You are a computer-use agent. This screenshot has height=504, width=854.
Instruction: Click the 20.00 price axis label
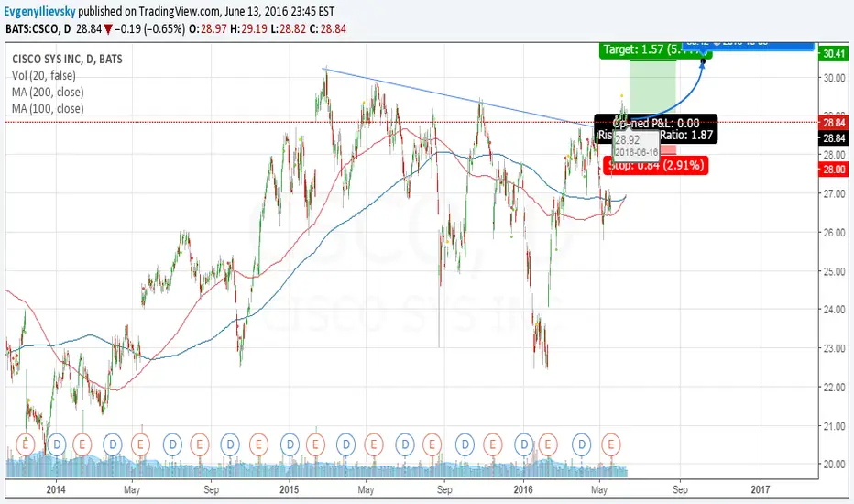(x=835, y=465)
